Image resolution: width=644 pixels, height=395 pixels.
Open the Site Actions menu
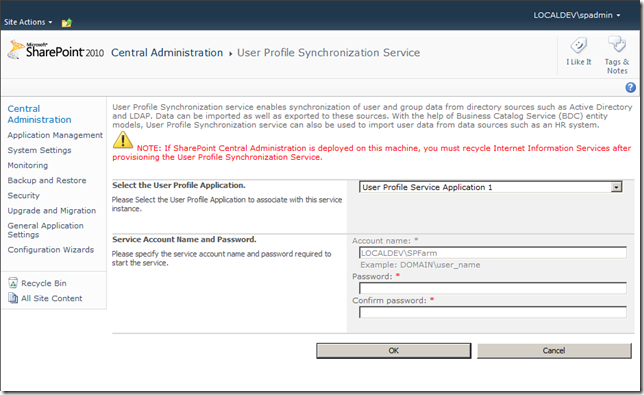pos(28,22)
